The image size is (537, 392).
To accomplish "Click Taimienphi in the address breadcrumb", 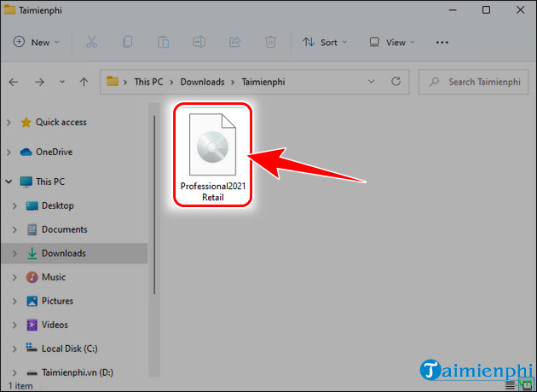I will pyautogui.click(x=263, y=82).
